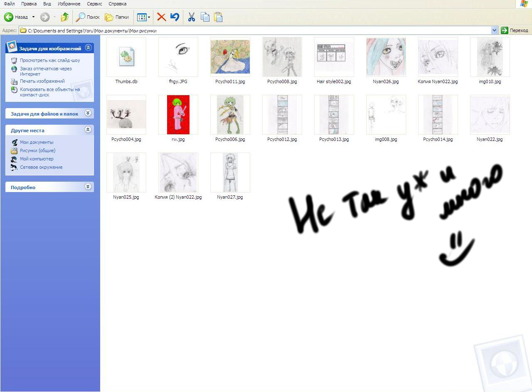532x392 pixels.
Task: Select the Nyan027.jpg thumbnail
Action: click(x=230, y=173)
